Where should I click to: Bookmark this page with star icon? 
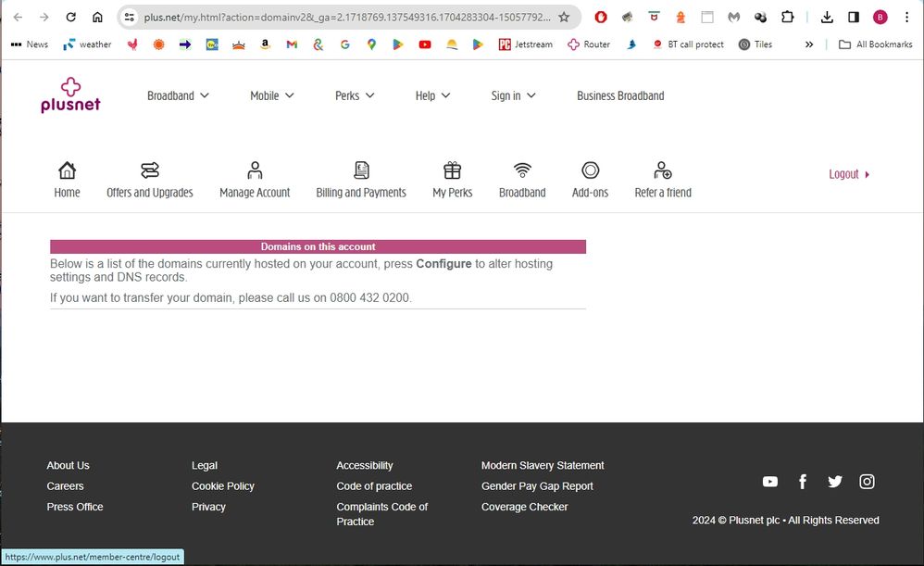click(564, 17)
